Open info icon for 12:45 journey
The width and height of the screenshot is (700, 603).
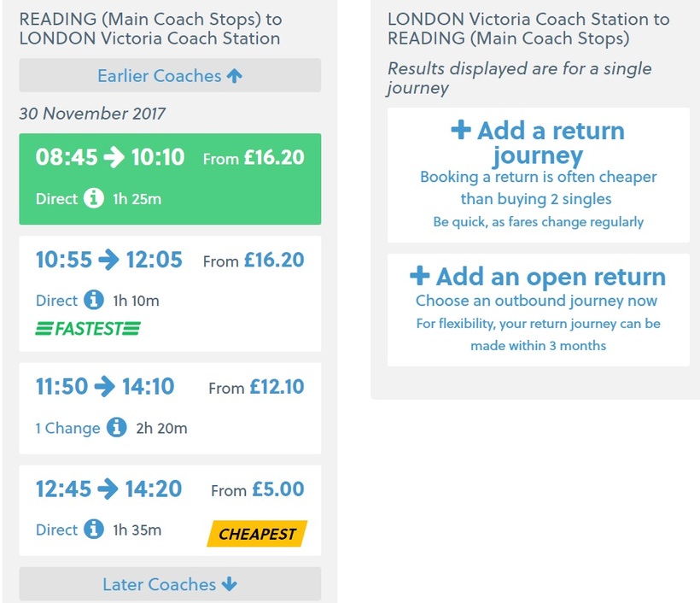click(x=94, y=530)
